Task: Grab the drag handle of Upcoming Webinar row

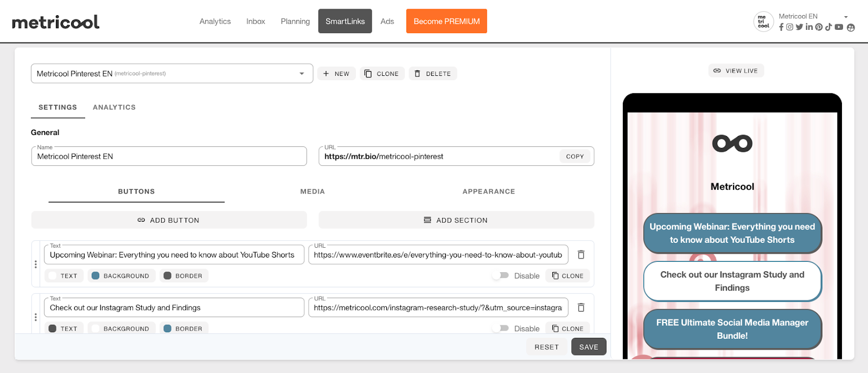Action: [x=36, y=264]
